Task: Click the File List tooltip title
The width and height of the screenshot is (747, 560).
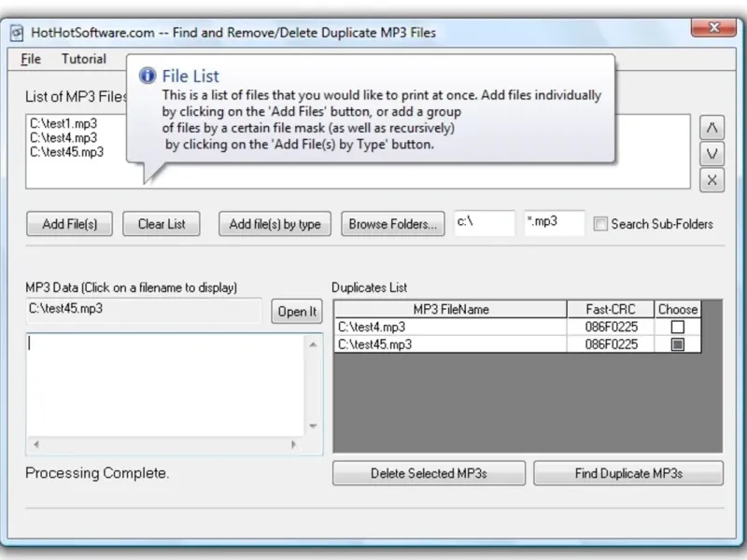Action: pos(190,76)
